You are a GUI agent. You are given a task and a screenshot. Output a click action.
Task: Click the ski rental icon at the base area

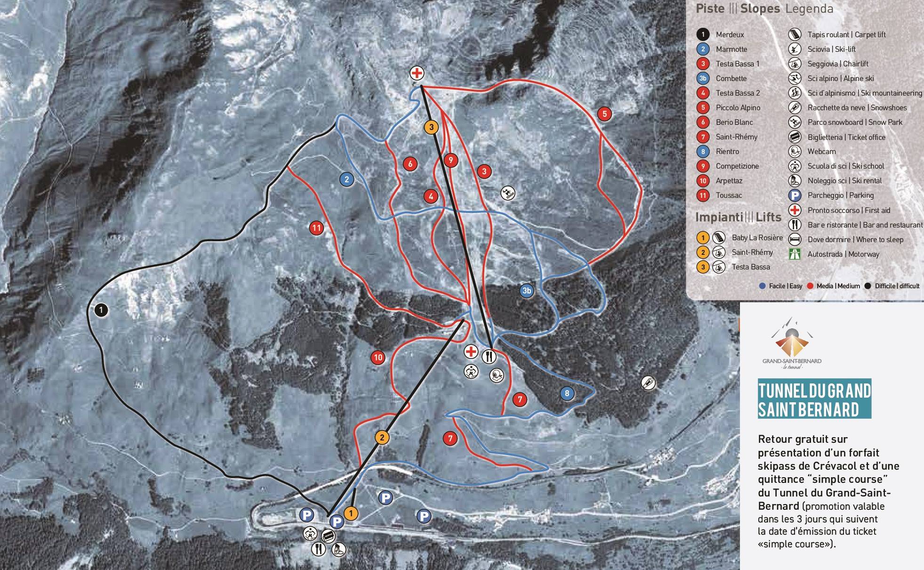pos(339,549)
